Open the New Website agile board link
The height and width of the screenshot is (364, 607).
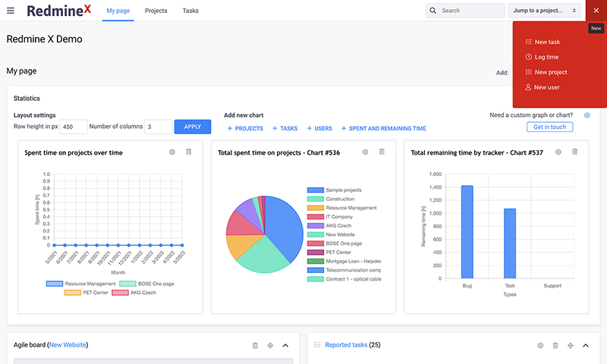click(68, 344)
